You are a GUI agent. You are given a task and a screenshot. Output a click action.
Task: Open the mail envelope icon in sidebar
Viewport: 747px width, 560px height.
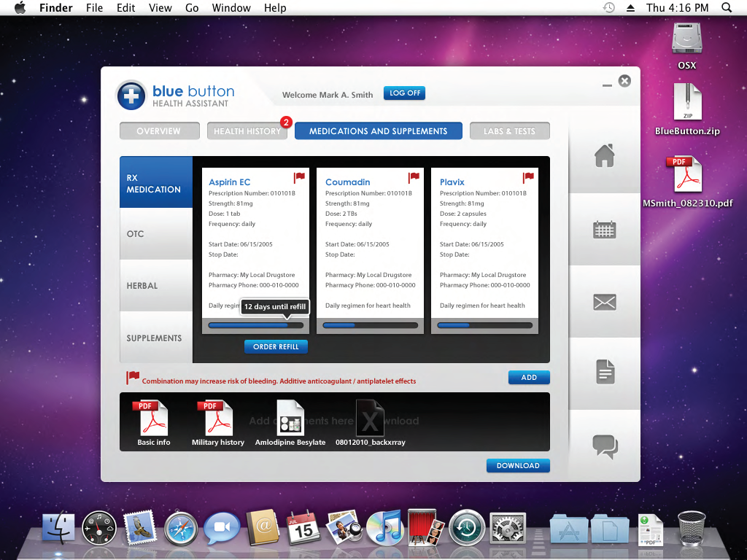604,302
